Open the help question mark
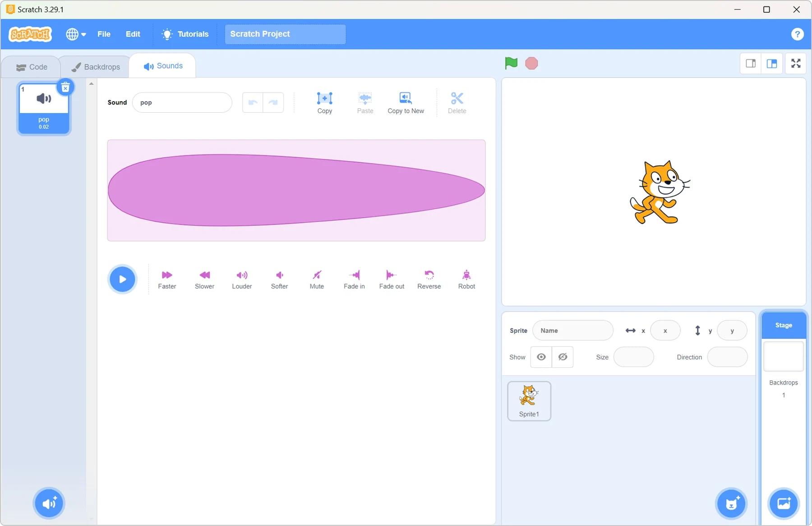The image size is (812, 526). [797, 34]
